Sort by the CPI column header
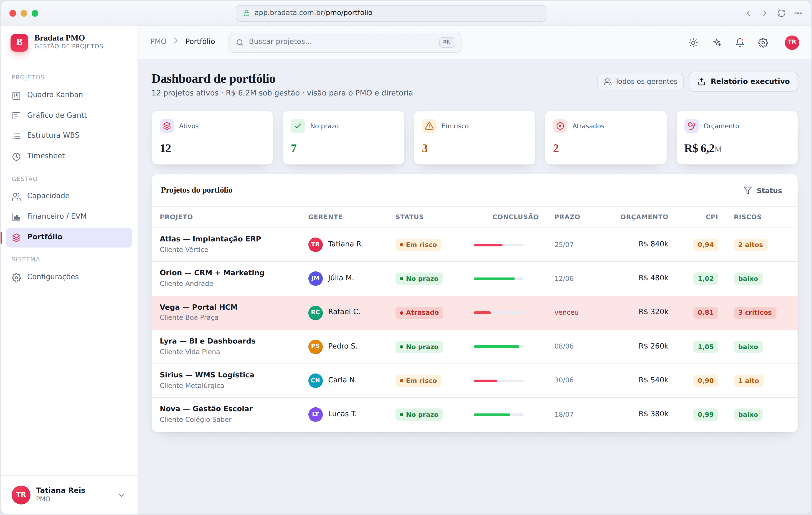This screenshot has height=515, width=812. click(712, 217)
